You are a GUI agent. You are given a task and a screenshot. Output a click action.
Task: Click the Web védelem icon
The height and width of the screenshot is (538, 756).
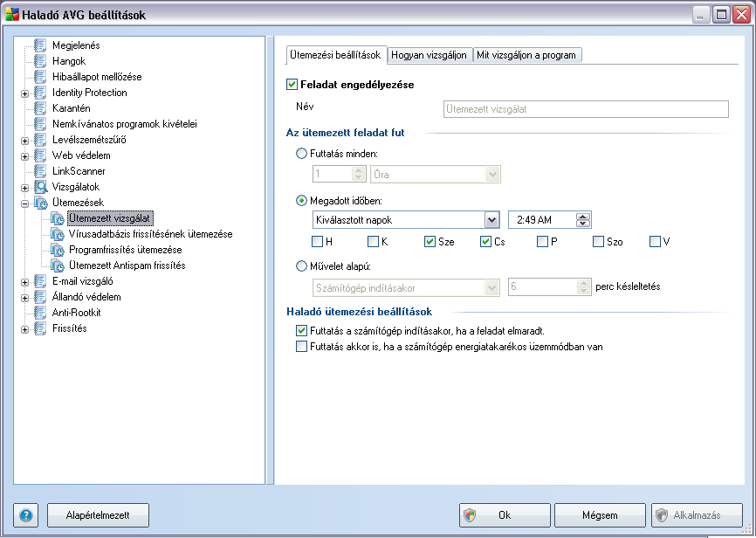(x=40, y=155)
